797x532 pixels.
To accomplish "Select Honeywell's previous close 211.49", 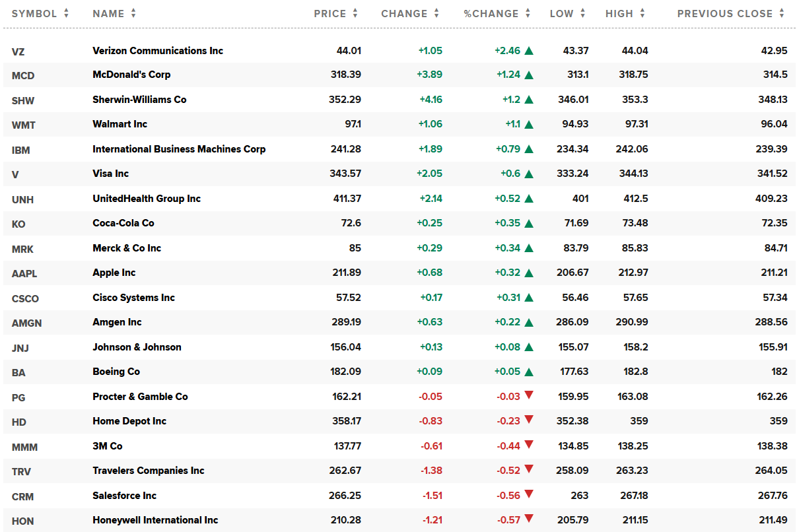I will (x=772, y=520).
